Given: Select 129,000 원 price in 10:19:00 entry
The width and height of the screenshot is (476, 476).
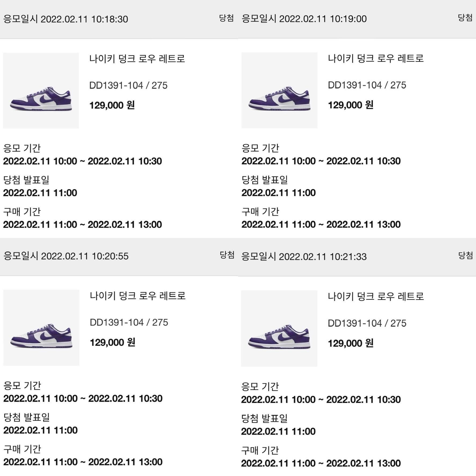Looking at the screenshot, I should point(350,105).
